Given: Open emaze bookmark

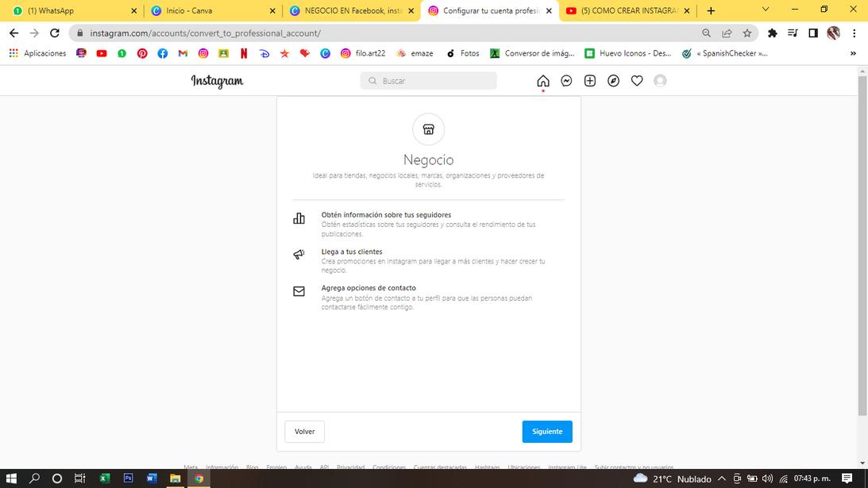Looking at the screenshot, I should point(415,54).
